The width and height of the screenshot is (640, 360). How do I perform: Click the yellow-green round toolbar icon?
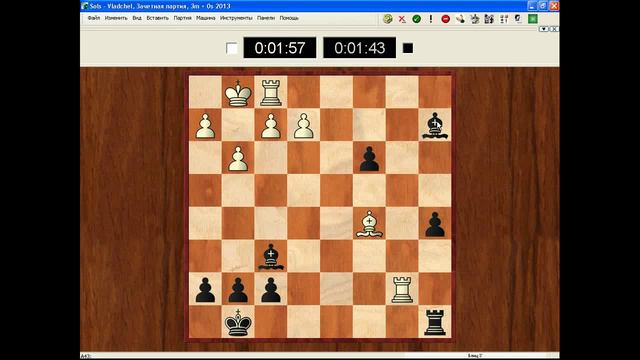(x=387, y=19)
